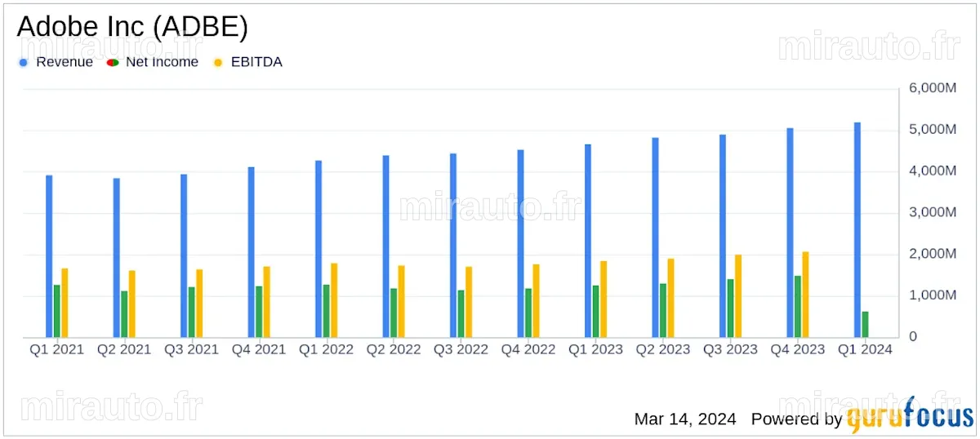Click the Q4 2021 axis label

(x=259, y=349)
